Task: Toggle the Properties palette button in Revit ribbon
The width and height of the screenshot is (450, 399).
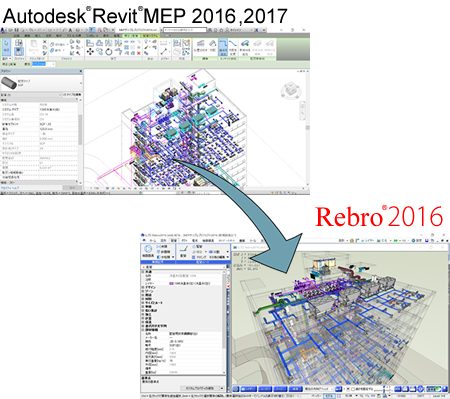Action: 19,51
